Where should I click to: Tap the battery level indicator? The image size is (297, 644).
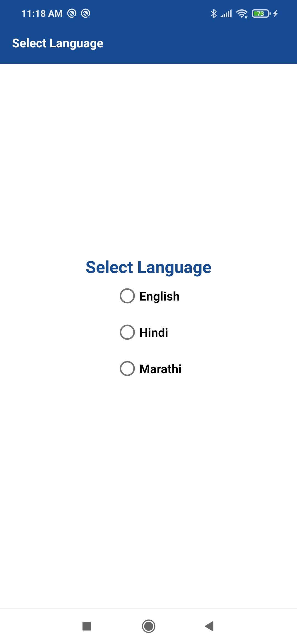[261, 13]
